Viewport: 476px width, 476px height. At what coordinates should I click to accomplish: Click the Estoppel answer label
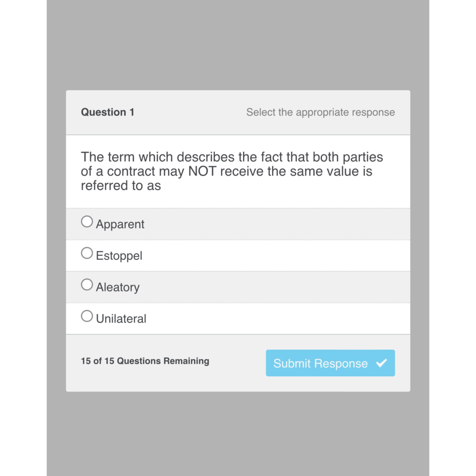119,255
